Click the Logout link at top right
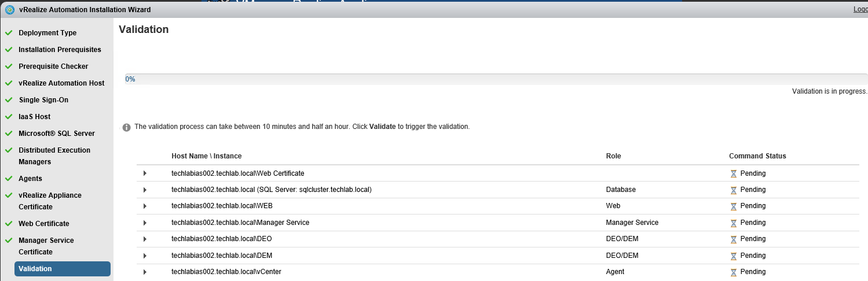868x281 pixels. 860,9
